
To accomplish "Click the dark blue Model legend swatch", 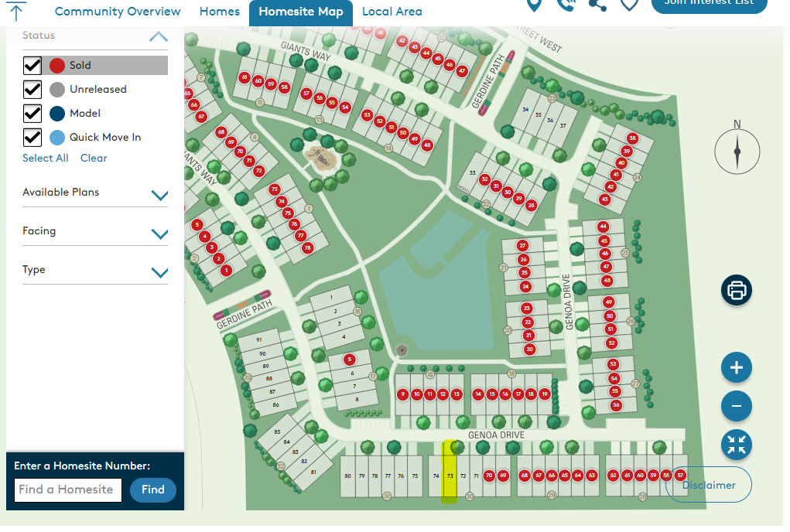I will click(57, 114).
